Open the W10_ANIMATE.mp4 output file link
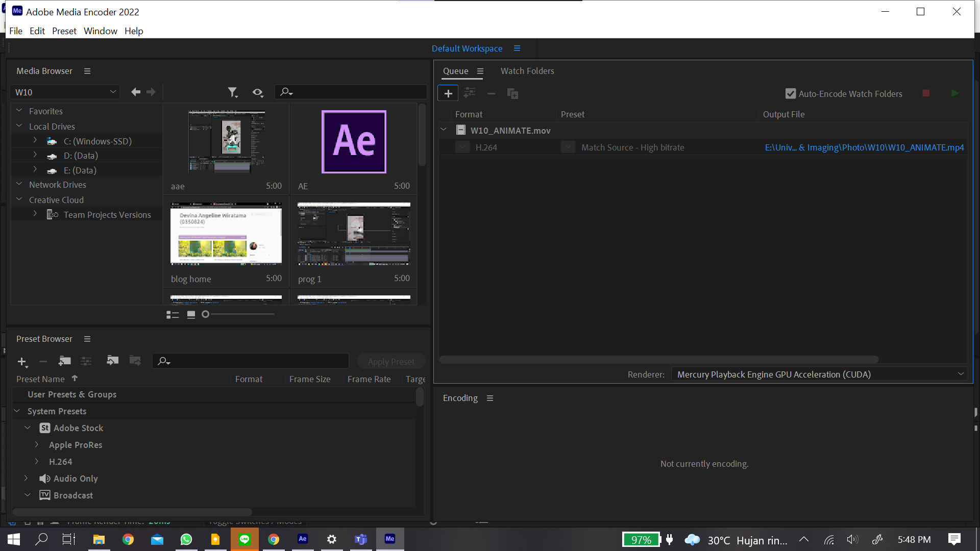 pyautogui.click(x=864, y=147)
